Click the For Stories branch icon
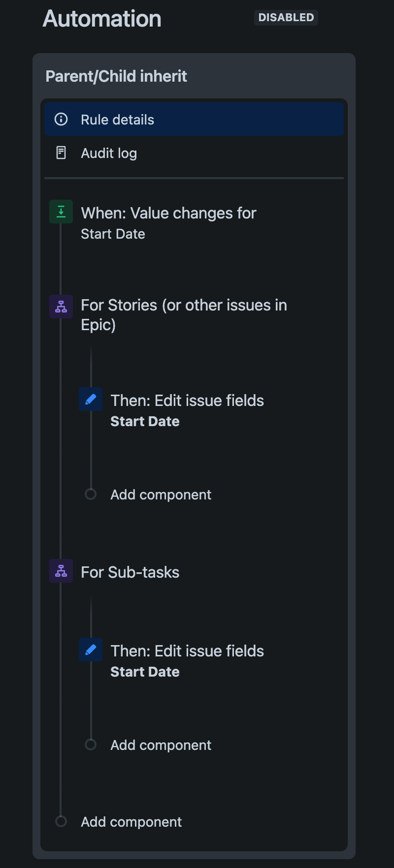 pos(61,307)
